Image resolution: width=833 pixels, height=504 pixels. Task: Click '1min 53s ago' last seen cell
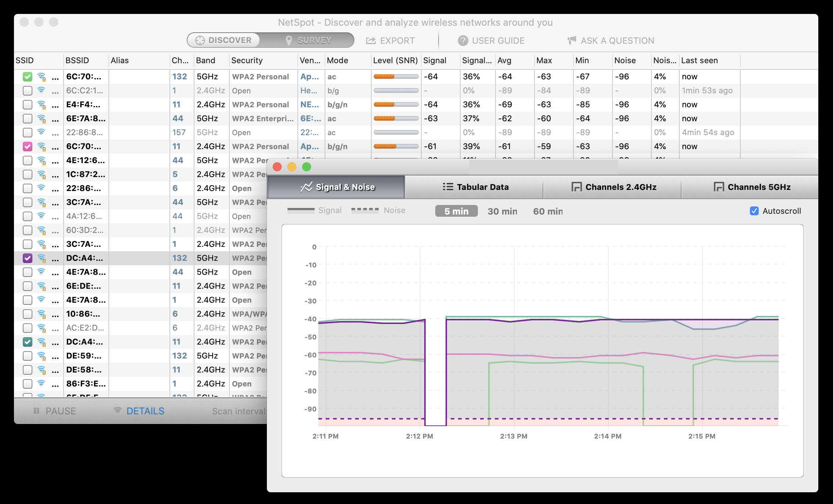[707, 91]
